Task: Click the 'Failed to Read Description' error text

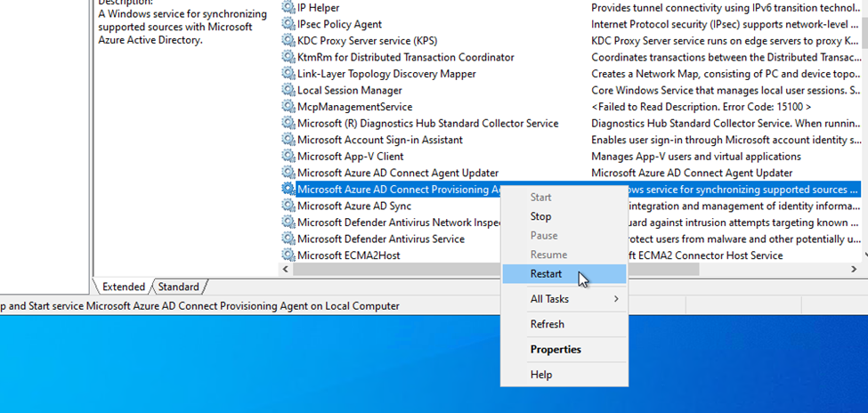Action: click(702, 107)
